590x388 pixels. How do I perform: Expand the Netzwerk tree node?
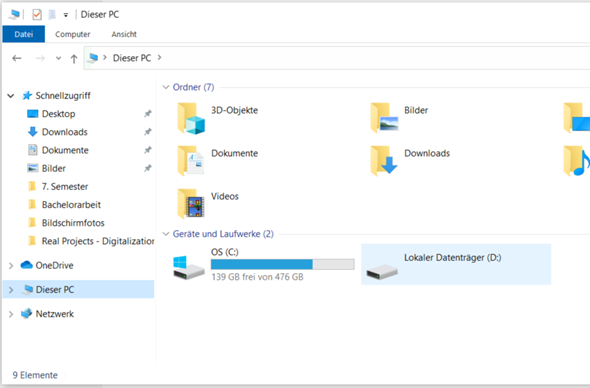[11, 314]
